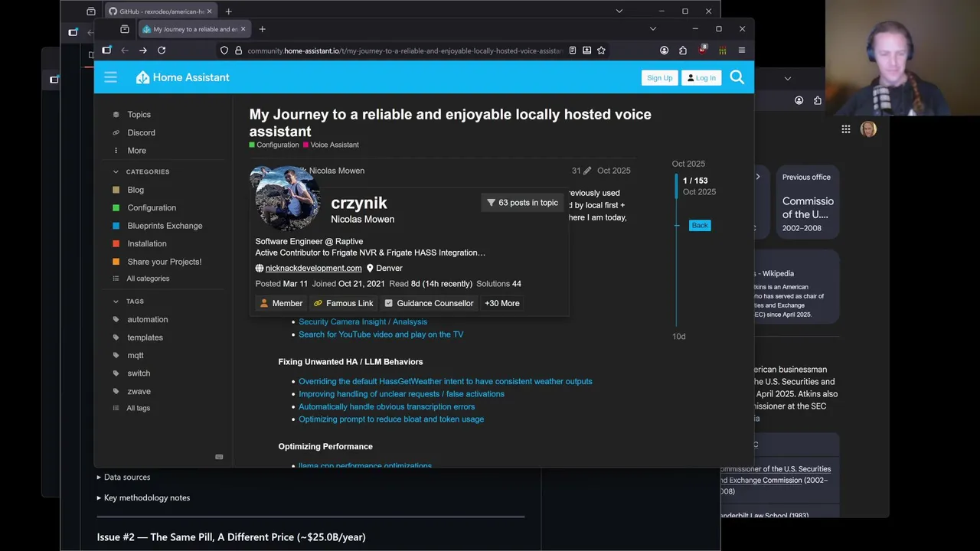Image resolution: width=980 pixels, height=551 pixels.
Task: Open the browser application hamburger menu
Action: coord(741,51)
